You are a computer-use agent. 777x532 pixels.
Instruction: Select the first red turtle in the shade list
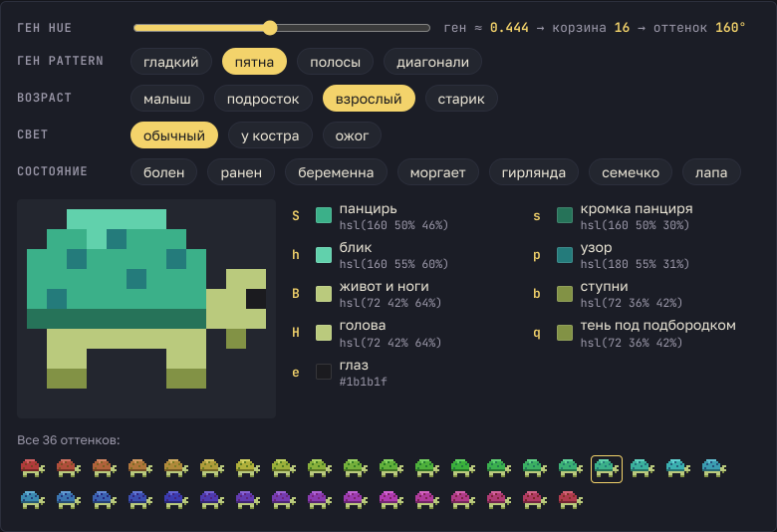33,468
